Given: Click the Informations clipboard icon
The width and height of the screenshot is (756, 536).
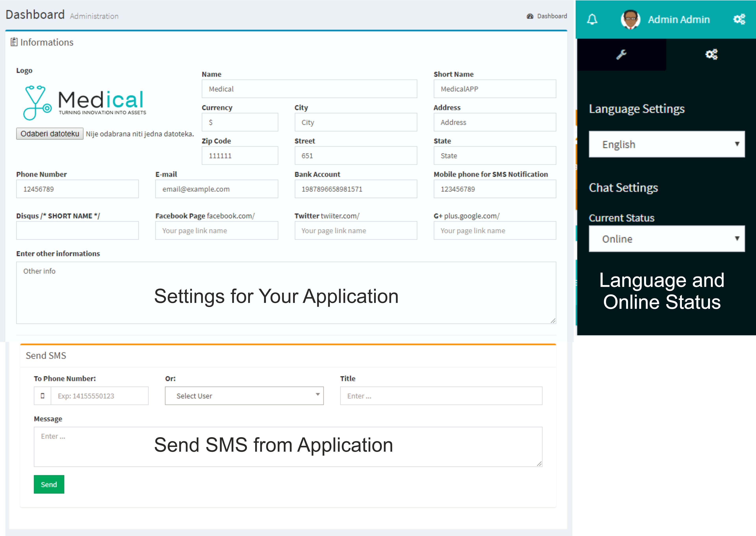Looking at the screenshot, I should (x=14, y=42).
